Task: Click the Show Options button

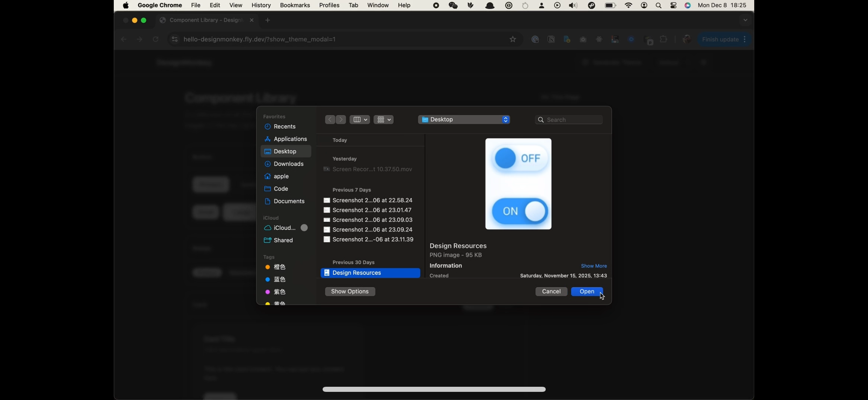Action: coord(350,292)
